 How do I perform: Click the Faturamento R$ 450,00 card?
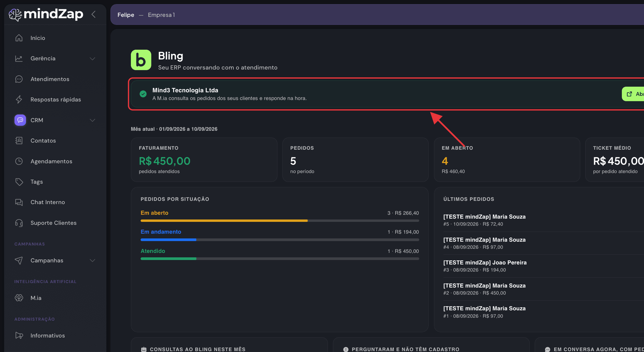(204, 160)
